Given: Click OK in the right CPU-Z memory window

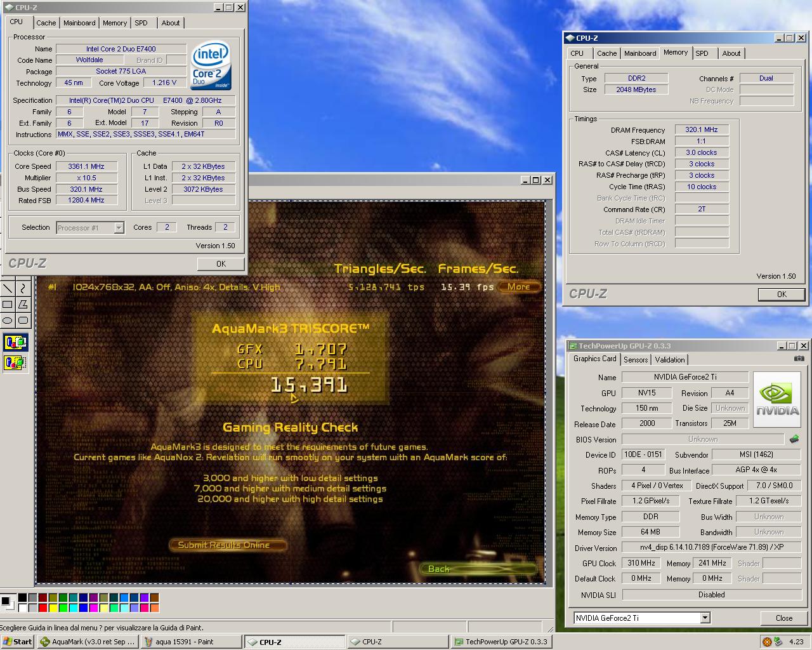Looking at the screenshot, I should (x=782, y=295).
